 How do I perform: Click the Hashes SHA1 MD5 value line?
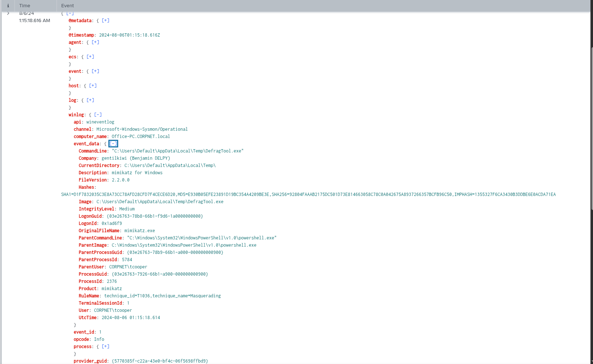308,194
